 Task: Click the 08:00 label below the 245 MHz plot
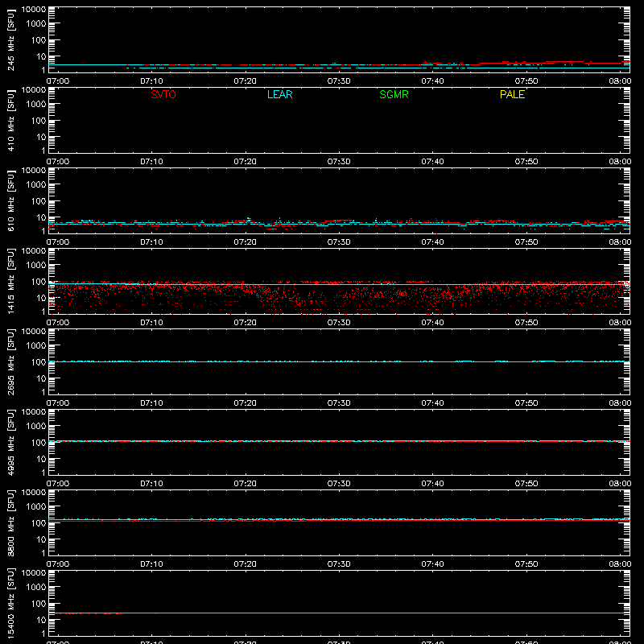(620, 81)
